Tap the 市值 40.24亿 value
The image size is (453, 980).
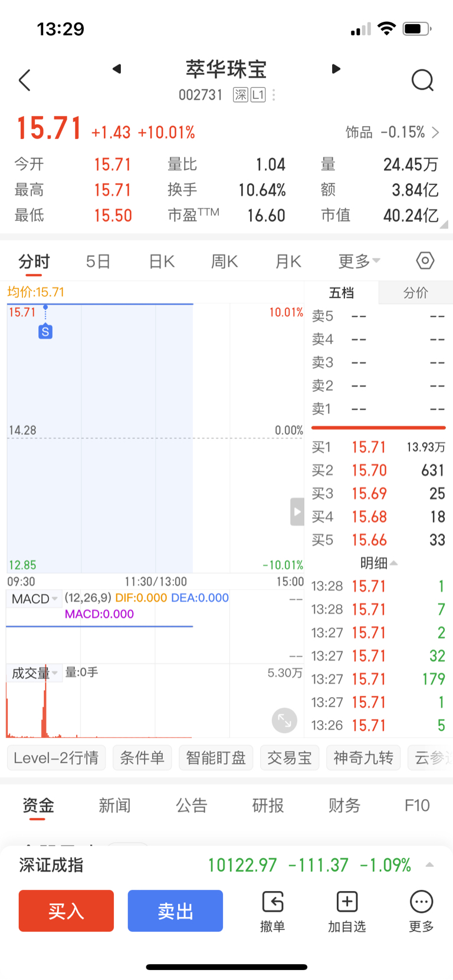click(x=411, y=216)
